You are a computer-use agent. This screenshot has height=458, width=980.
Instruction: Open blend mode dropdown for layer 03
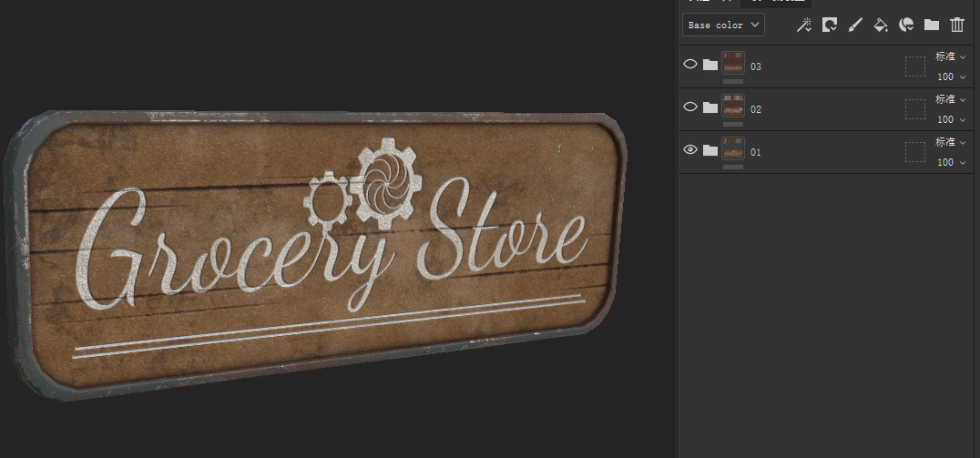coord(949,56)
